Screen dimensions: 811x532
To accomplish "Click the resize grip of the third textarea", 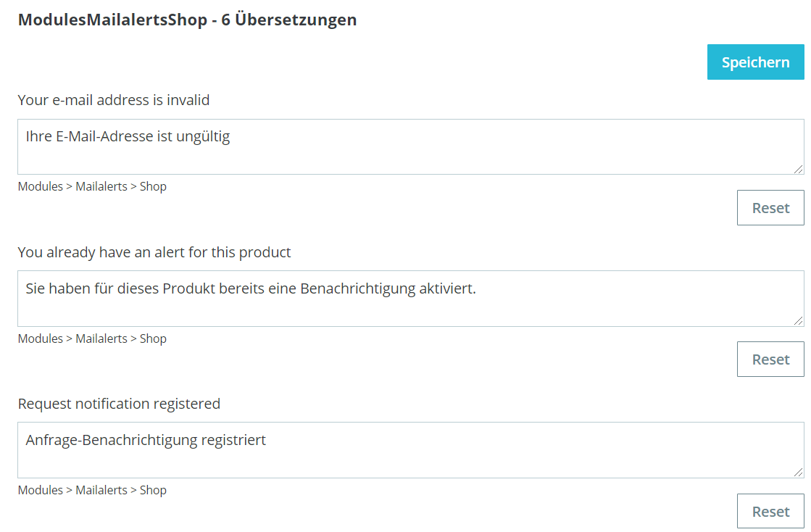I will [x=799, y=473].
